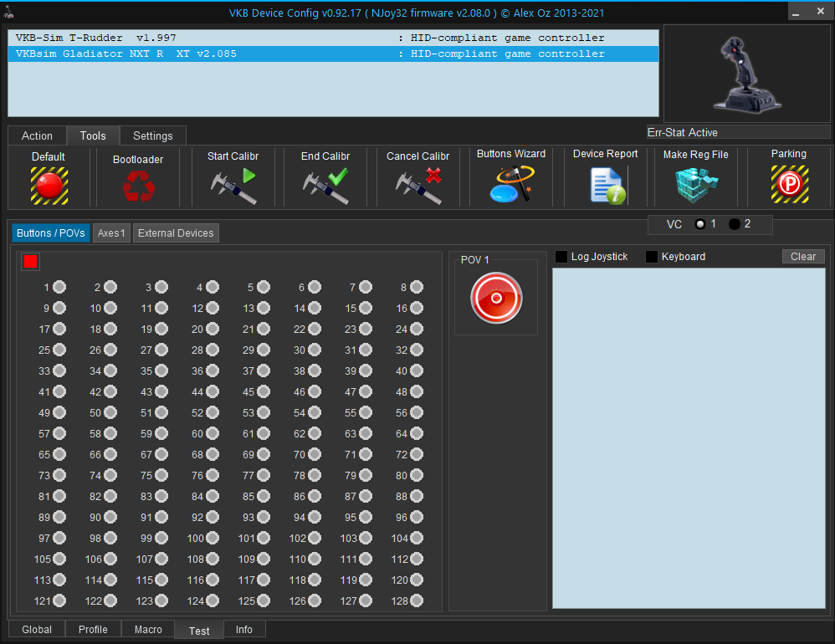
Task: Open the Profile bottom tab
Action: click(93, 629)
